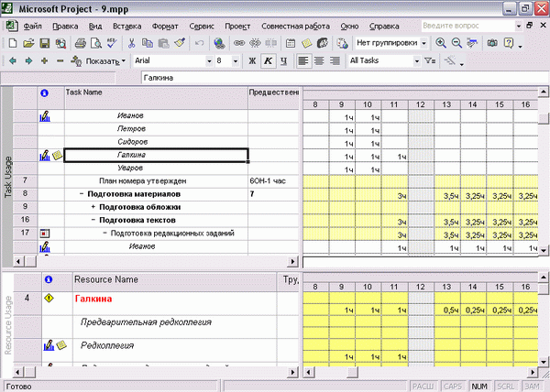
Task: Toggle bold Ж formatting
Action: pos(252,61)
